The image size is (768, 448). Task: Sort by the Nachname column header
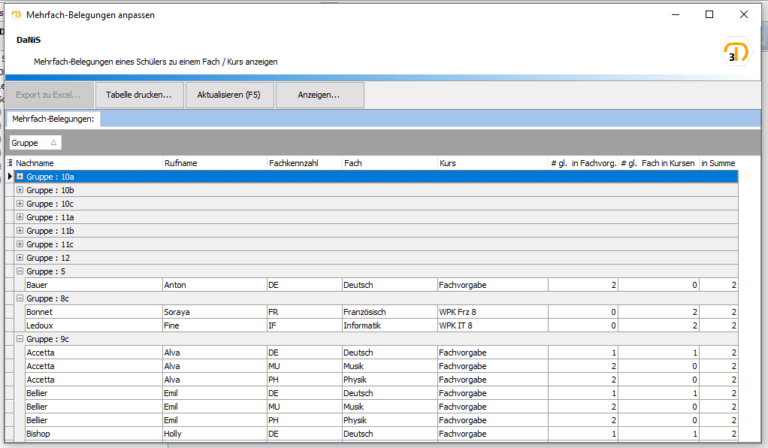click(88, 162)
